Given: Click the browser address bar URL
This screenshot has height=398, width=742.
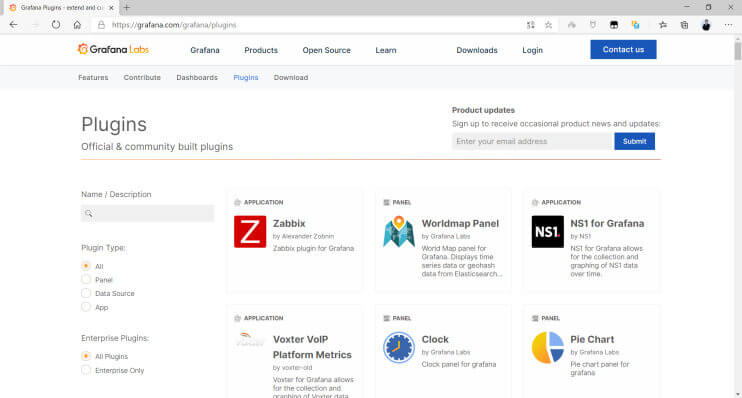Looking at the screenshot, I should (174, 25).
